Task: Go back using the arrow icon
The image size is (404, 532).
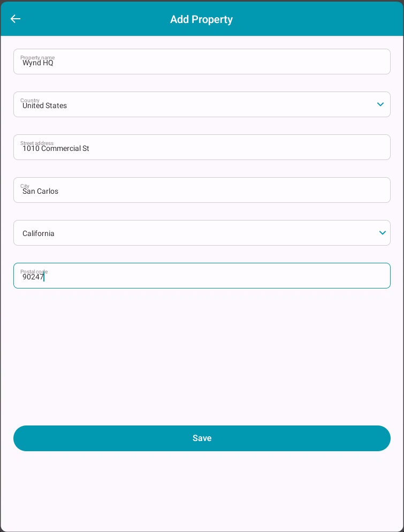Action: (x=16, y=19)
